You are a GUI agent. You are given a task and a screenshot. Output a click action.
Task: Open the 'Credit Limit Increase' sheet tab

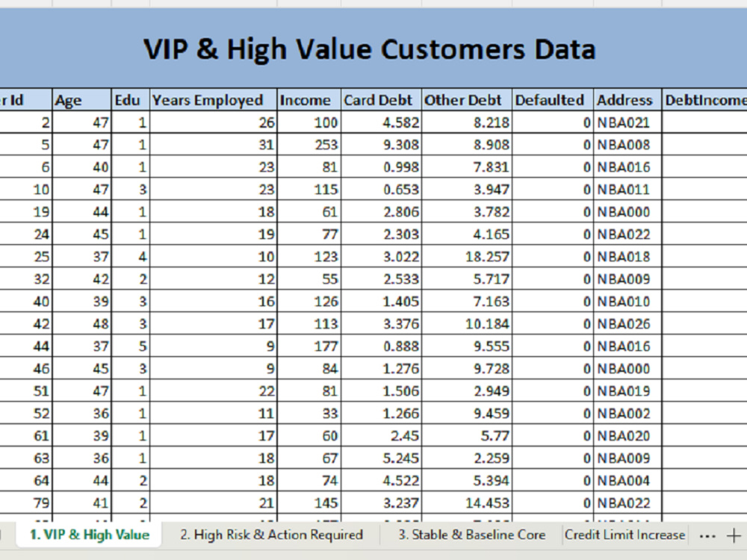624,535
